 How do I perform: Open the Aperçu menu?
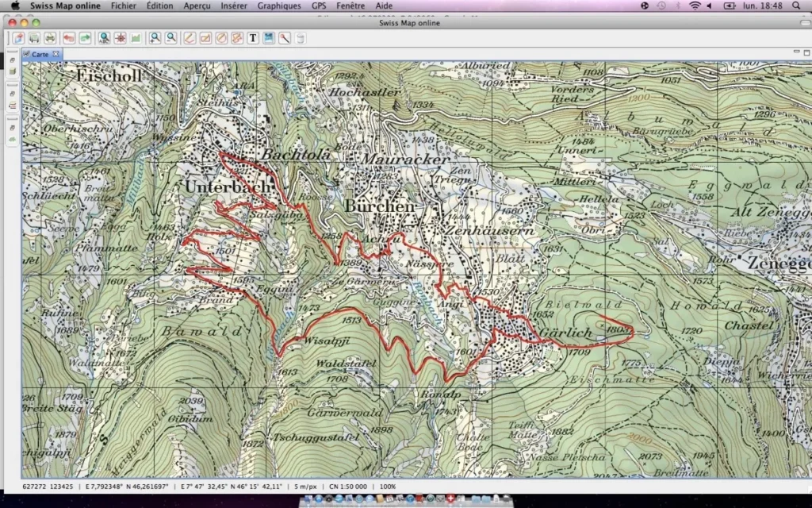[x=197, y=6]
